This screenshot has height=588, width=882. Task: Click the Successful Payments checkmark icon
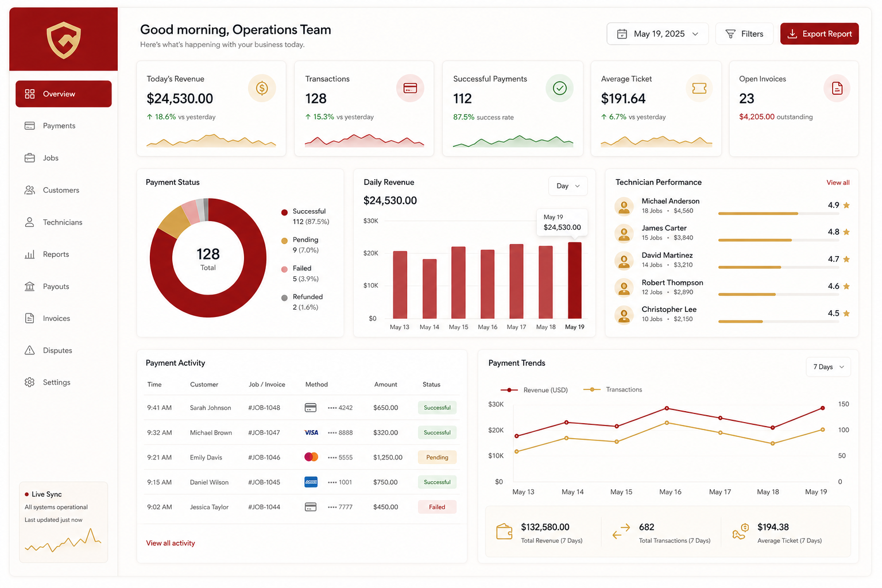coord(559,88)
